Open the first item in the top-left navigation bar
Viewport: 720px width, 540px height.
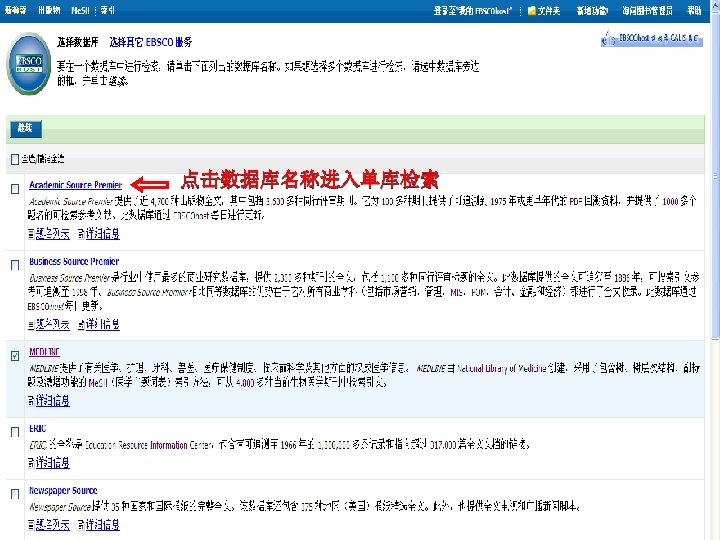16,10
